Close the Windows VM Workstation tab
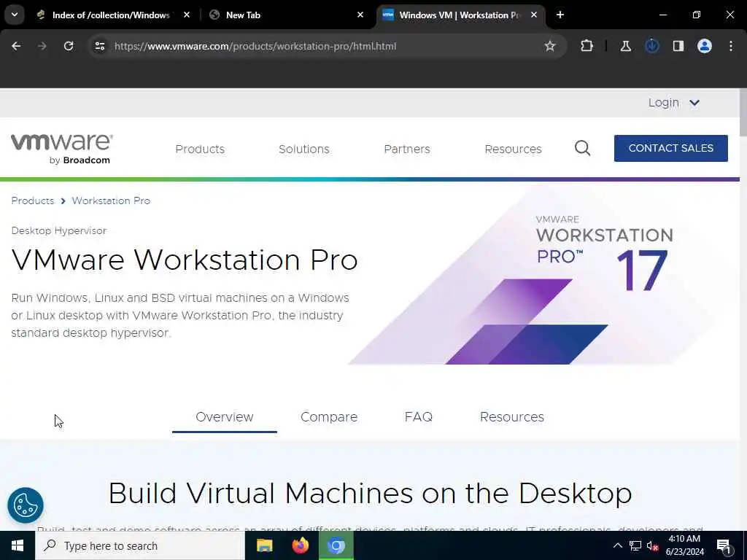The image size is (747, 560). [533, 15]
